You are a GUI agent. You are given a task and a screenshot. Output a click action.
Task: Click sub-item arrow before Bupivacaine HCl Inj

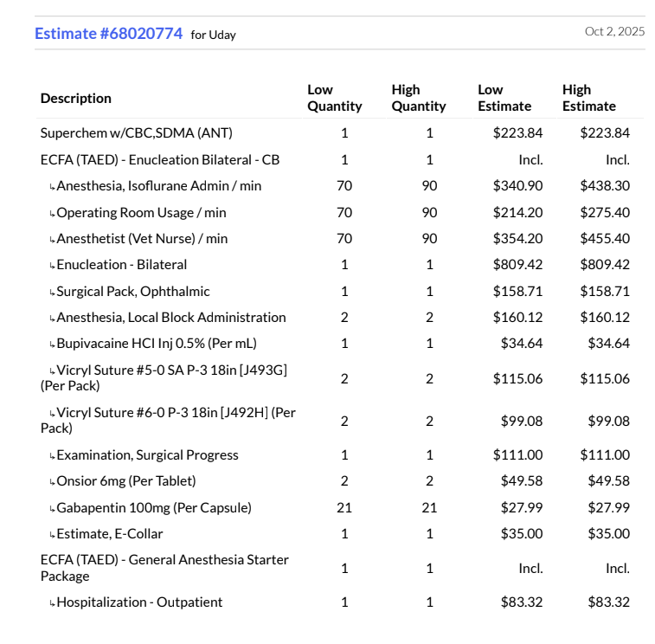coord(52,345)
